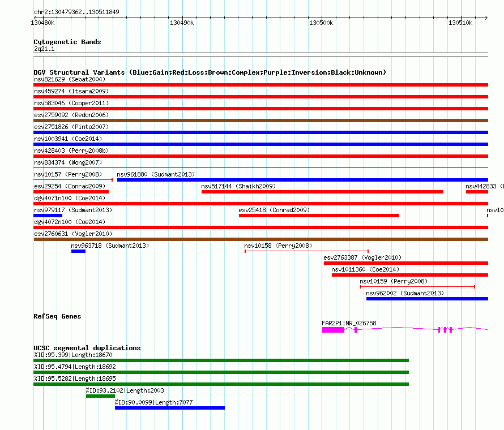Select the nsv10157 (Perry2008) label
The image size is (504, 430).
pos(67,174)
